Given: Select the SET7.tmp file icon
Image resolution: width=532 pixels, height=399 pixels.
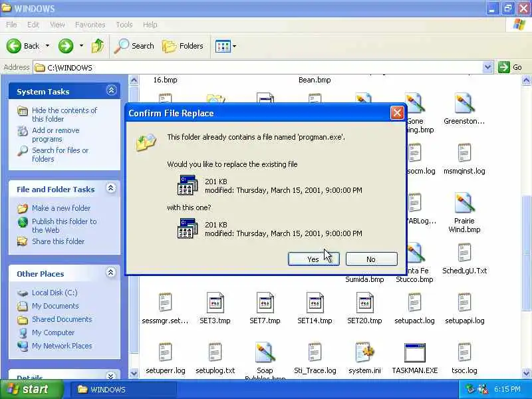Looking at the screenshot, I should (265, 303).
